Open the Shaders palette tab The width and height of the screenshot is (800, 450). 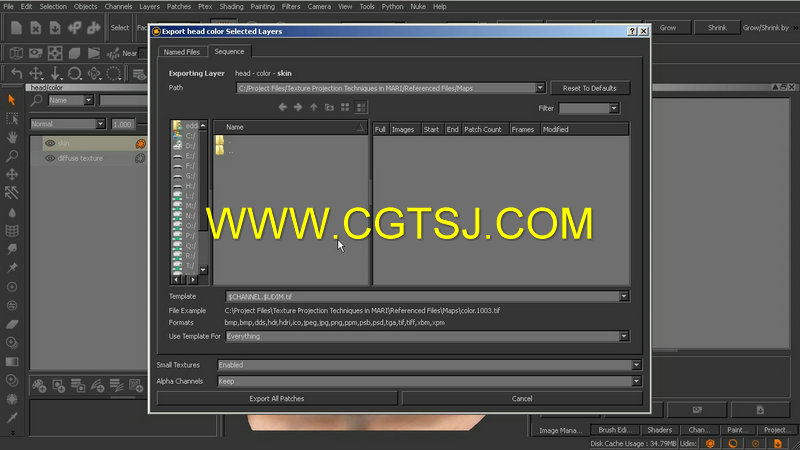coord(660,430)
